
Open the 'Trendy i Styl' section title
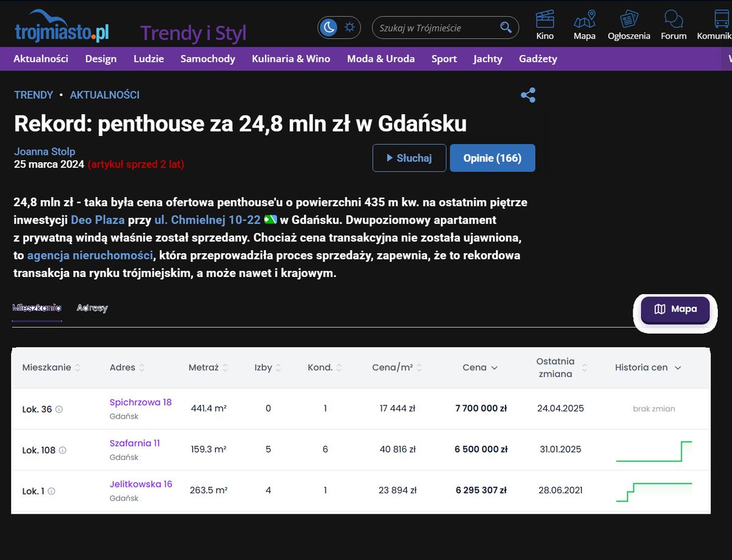tap(193, 33)
